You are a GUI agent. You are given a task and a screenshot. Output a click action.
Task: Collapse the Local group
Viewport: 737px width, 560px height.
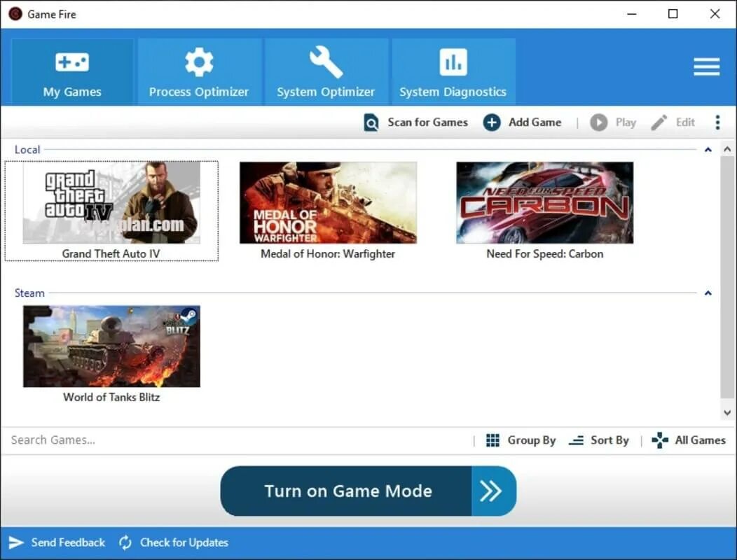point(708,150)
